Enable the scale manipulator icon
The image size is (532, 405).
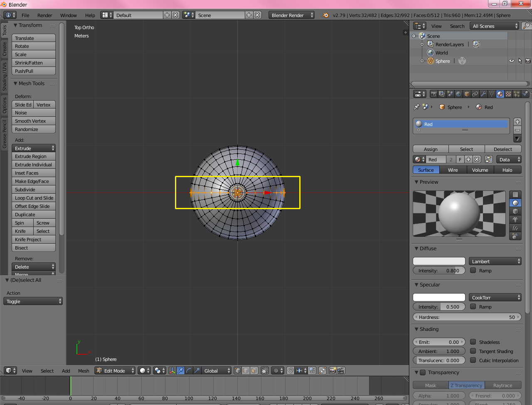pos(197,370)
